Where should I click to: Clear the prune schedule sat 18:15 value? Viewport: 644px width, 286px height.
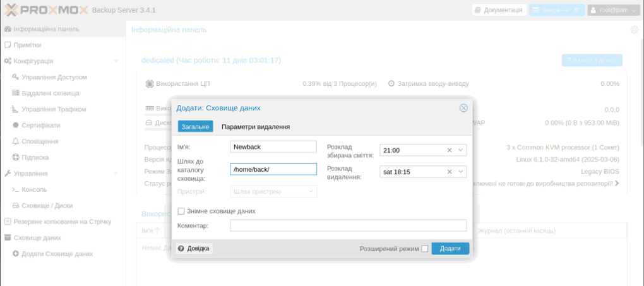click(450, 172)
